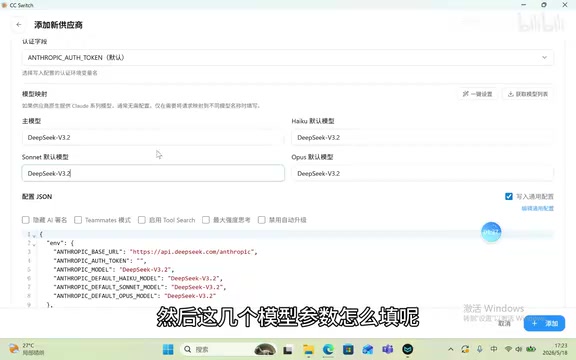Uncheck the 写入通用配置 checkbox

[x=509, y=197]
